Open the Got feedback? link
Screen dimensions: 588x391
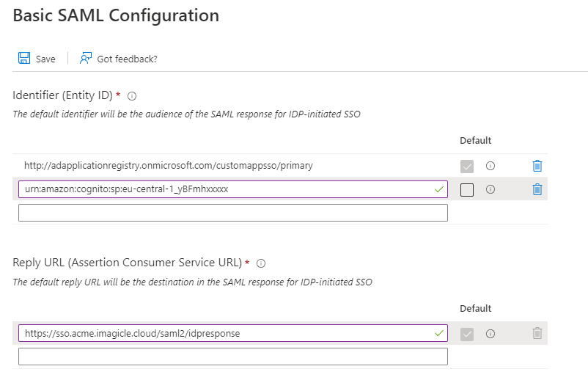point(119,59)
